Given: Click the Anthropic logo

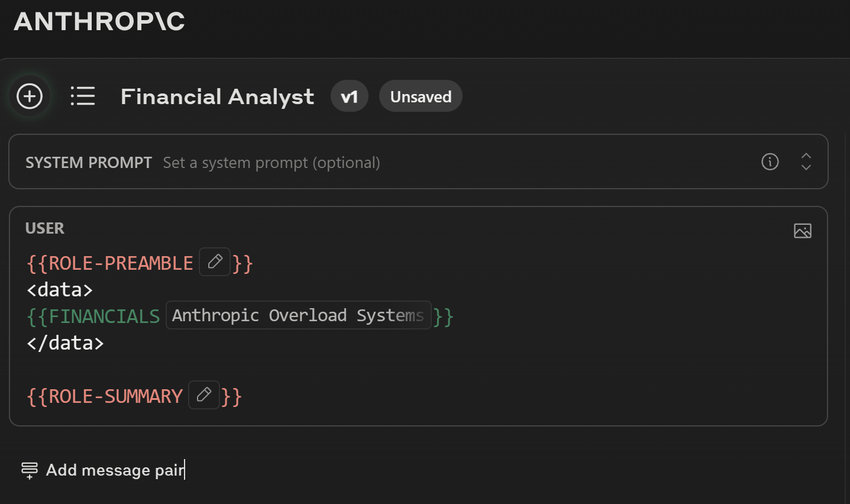Looking at the screenshot, I should click(99, 22).
